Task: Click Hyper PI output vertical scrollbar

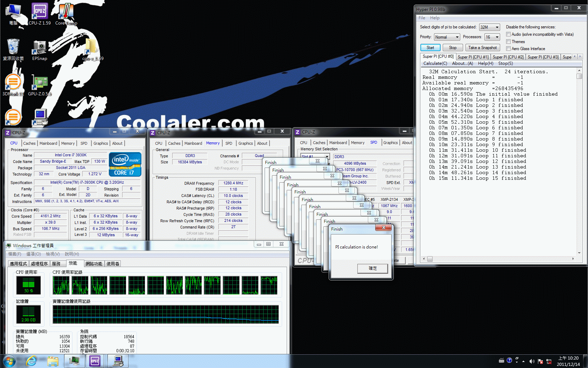Action: 579,162
